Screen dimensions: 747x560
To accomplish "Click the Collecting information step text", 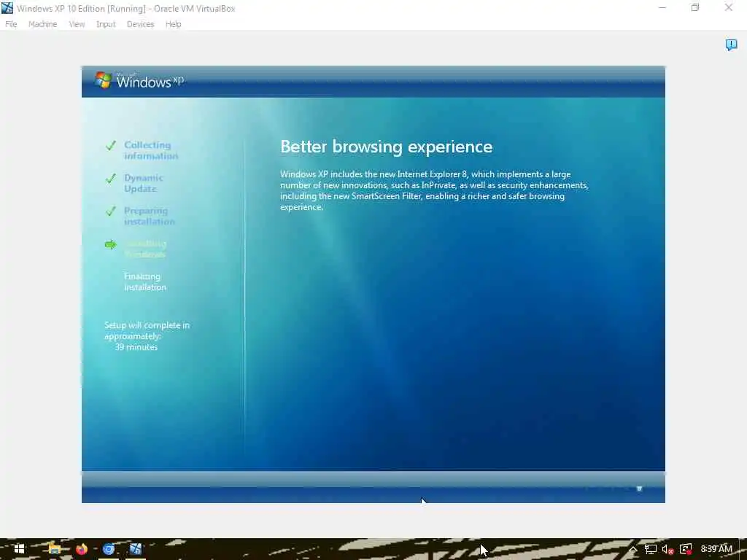I will pos(150,150).
